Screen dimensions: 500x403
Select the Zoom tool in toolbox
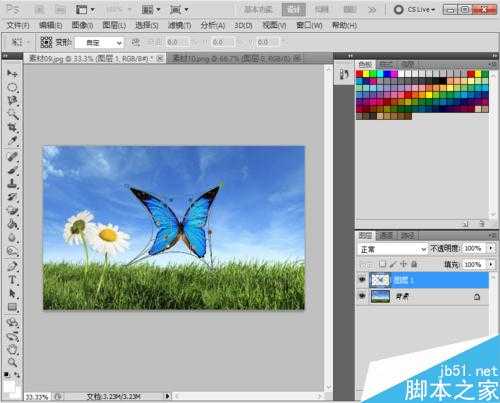[x=12, y=362]
